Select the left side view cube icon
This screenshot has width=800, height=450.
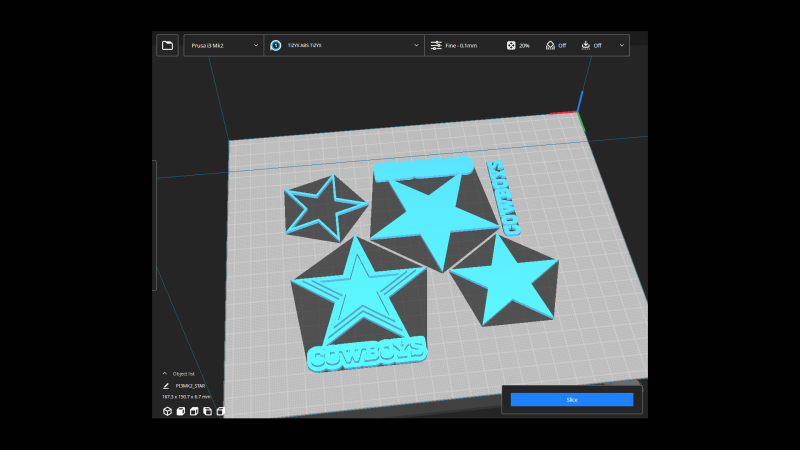(x=207, y=411)
